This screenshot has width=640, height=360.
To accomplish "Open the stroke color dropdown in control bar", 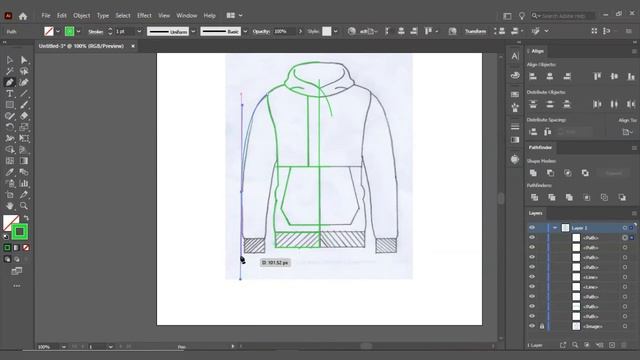I will [x=78, y=31].
